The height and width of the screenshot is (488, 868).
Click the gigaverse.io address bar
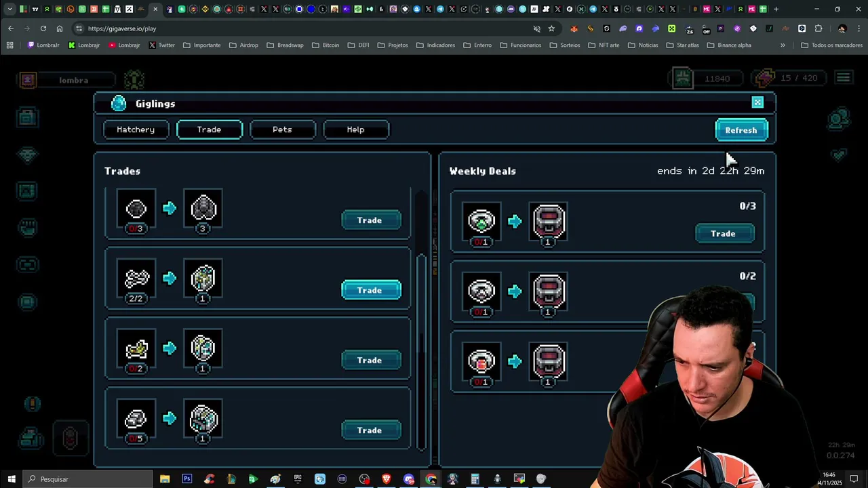(x=305, y=28)
